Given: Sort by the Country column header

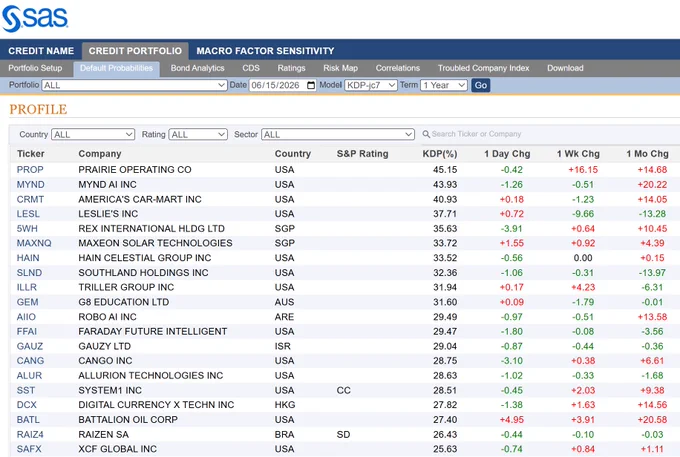Looking at the screenshot, I should click(x=293, y=154).
